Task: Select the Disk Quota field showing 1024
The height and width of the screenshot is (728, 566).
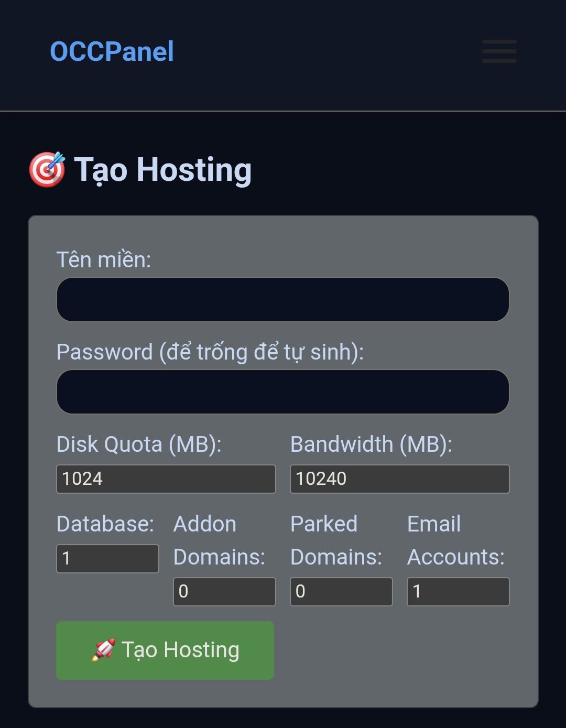Action: (x=166, y=479)
